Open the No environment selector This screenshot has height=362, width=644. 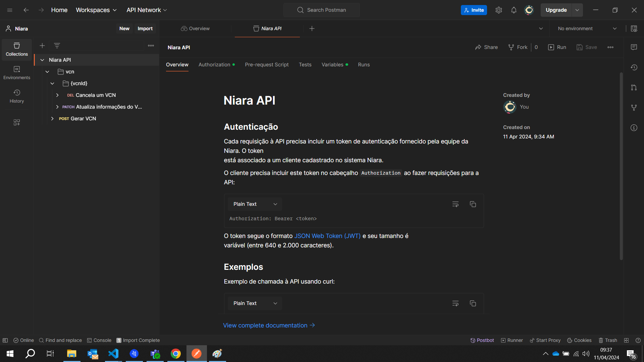pyautogui.click(x=587, y=28)
